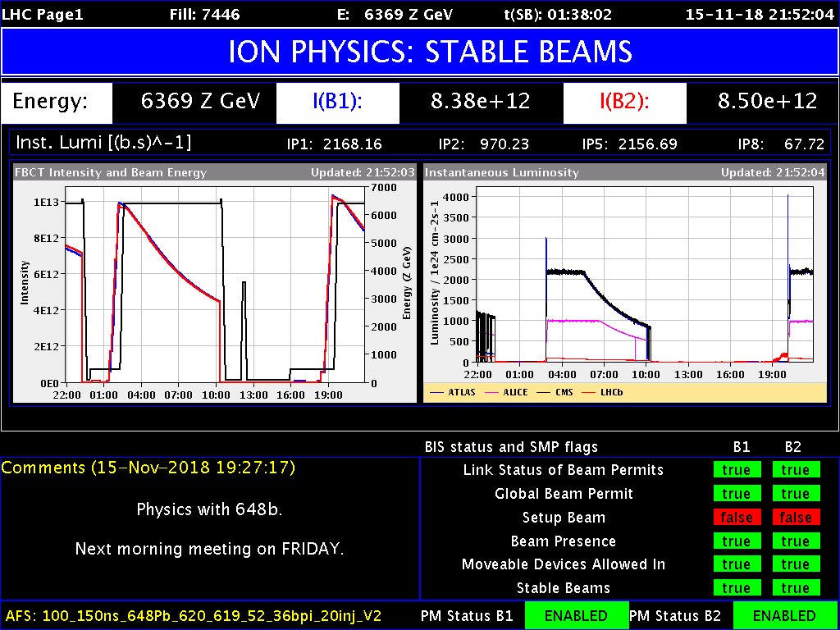Click the 6369 Z GeV energy value cell
The image size is (840, 630).
click(x=194, y=101)
